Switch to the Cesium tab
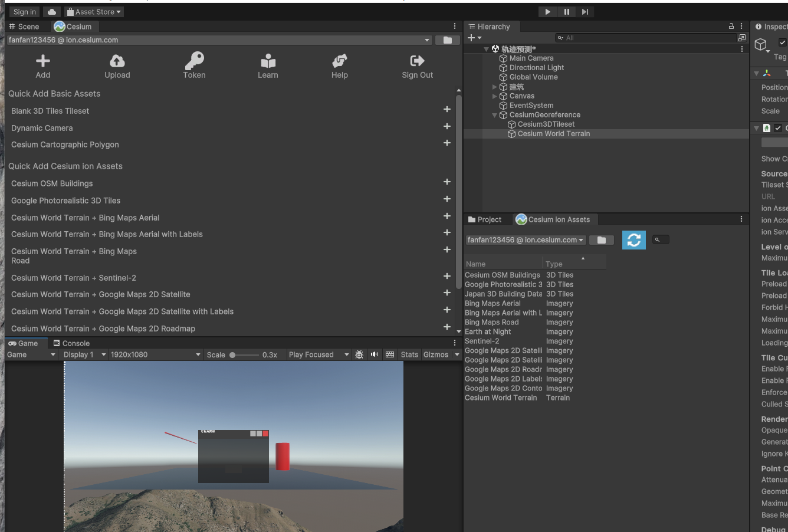Viewport: 788px width, 532px height. click(73, 27)
